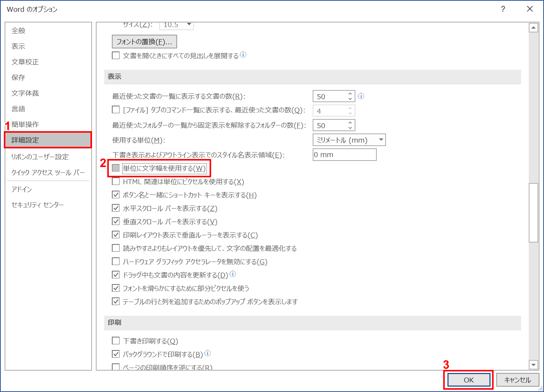Click info icon next to ドラッグ中も文書の内容を更新する

(233, 274)
